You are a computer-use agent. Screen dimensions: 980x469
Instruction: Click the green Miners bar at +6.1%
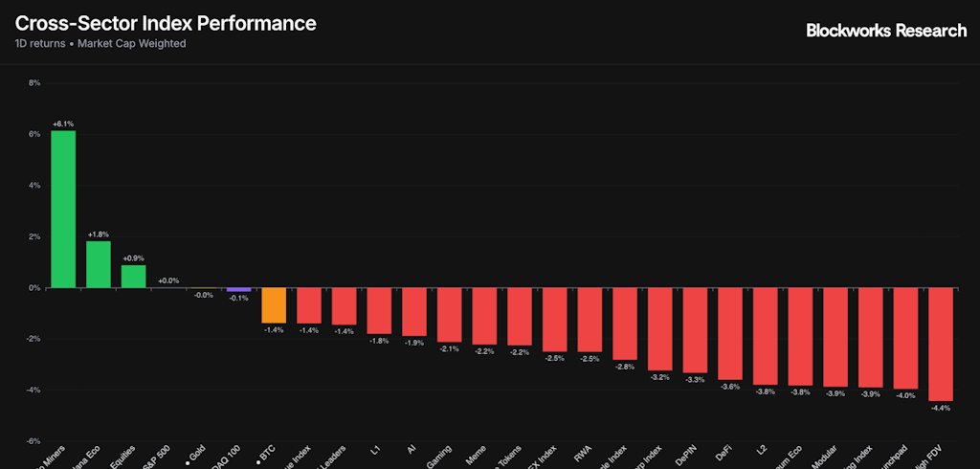[x=63, y=209]
